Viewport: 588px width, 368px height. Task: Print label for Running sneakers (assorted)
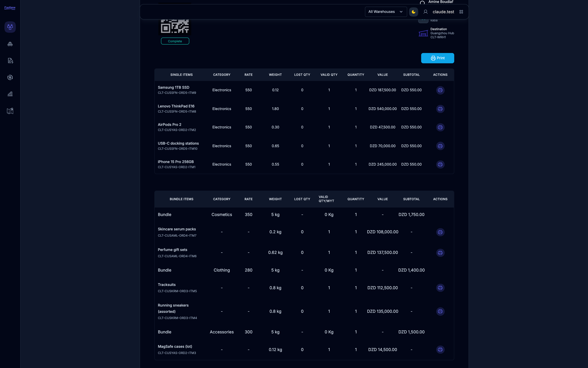pos(440,312)
